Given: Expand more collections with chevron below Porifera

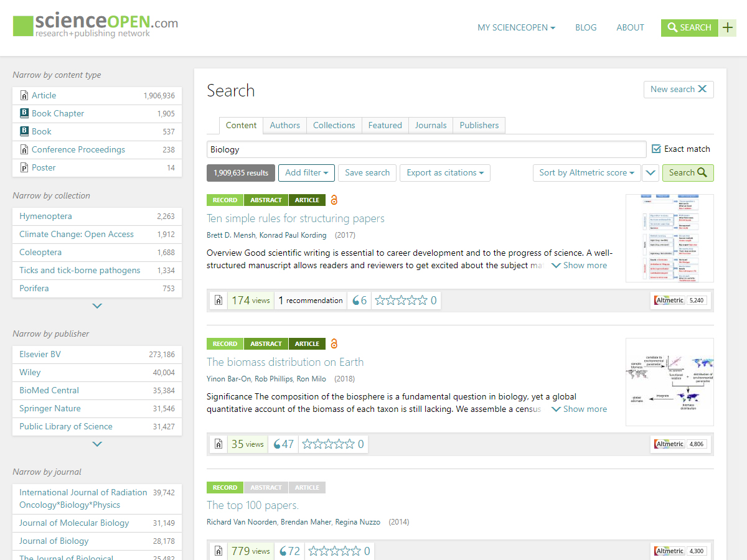Looking at the screenshot, I should coord(97,306).
